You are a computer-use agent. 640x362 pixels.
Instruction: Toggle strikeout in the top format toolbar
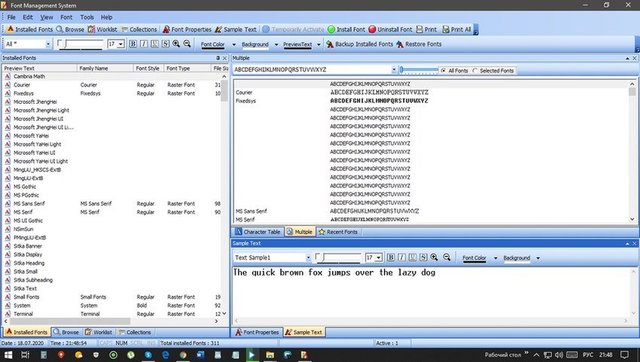(x=165, y=44)
